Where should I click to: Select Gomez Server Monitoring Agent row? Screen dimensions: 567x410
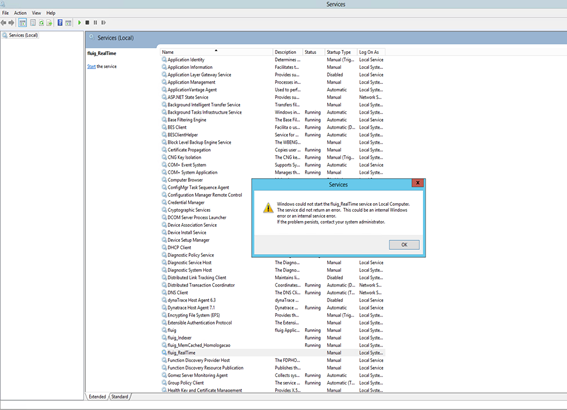coord(273,375)
